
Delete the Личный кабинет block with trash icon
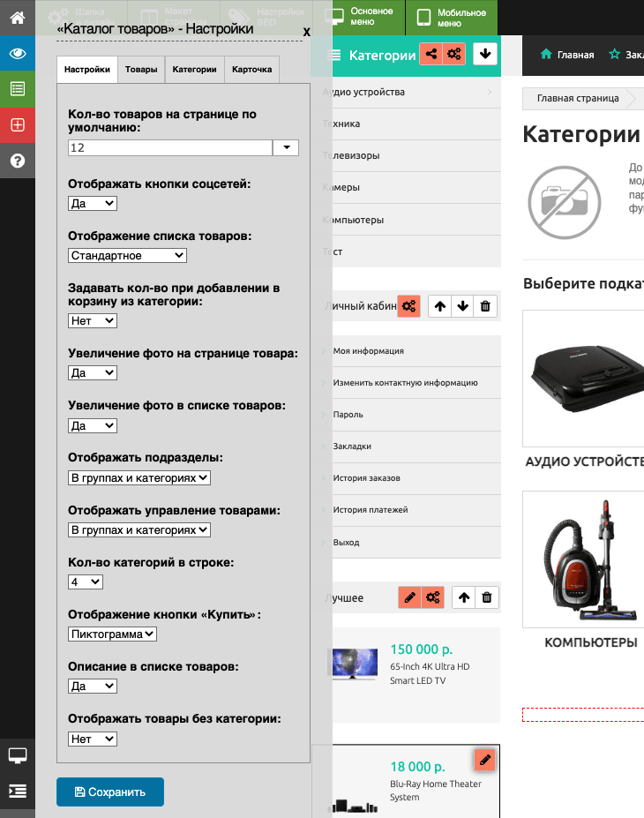(485, 306)
